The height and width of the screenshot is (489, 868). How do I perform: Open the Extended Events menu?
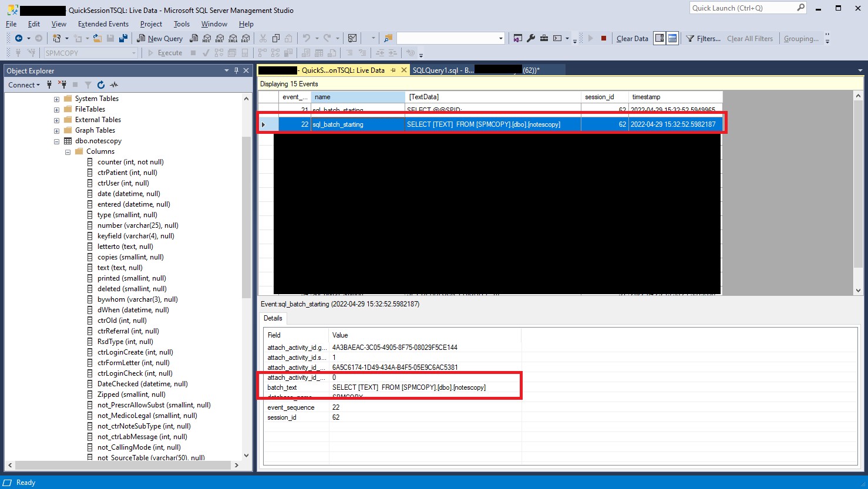click(103, 24)
